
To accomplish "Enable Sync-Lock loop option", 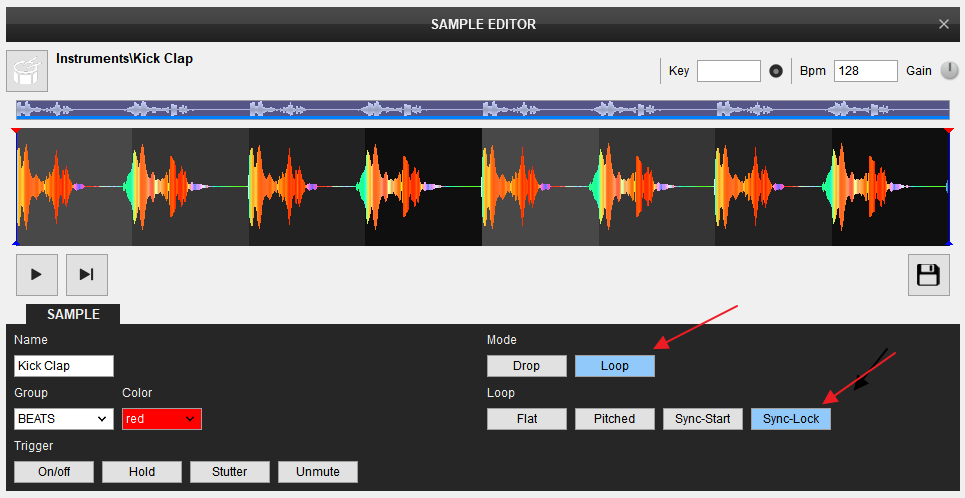I will (790, 419).
